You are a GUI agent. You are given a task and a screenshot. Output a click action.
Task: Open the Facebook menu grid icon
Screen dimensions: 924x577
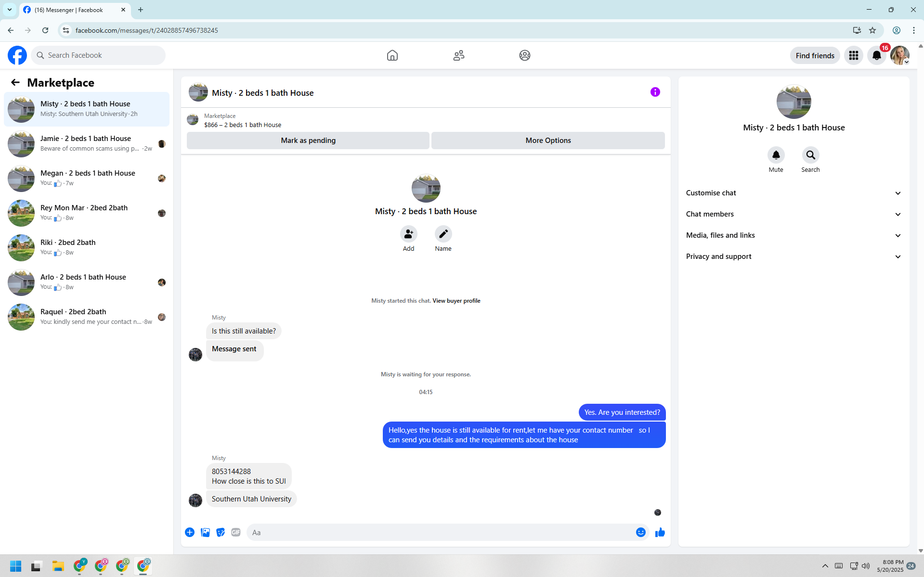(x=854, y=55)
